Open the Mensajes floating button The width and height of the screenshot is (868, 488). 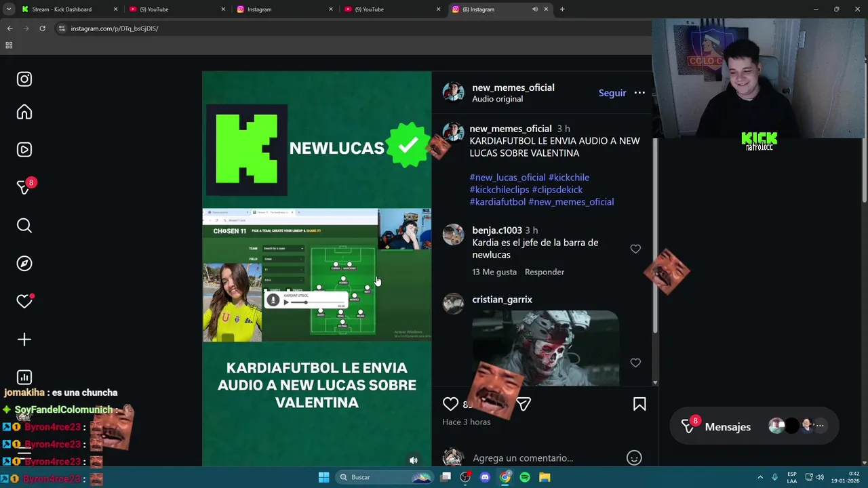pos(754,426)
